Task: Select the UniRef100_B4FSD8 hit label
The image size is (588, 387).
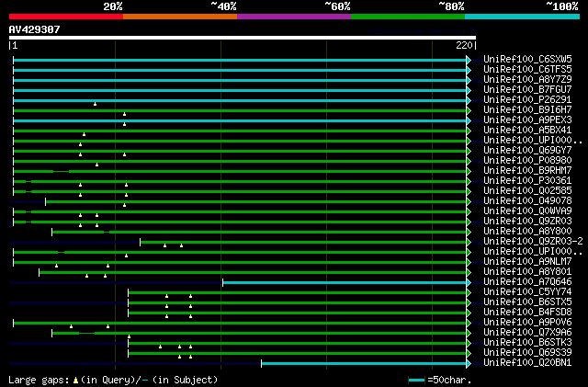Action: click(x=527, y=312)
